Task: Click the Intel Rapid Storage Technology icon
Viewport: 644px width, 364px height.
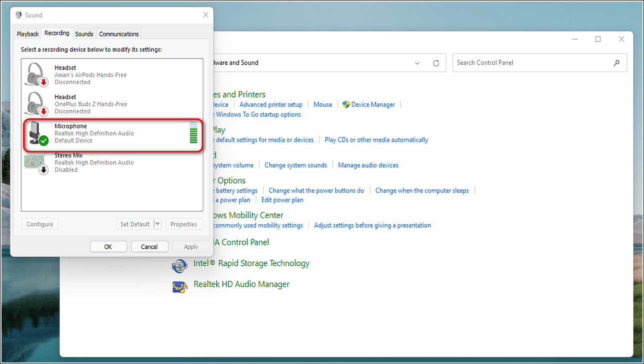Action: pos(179,264)
